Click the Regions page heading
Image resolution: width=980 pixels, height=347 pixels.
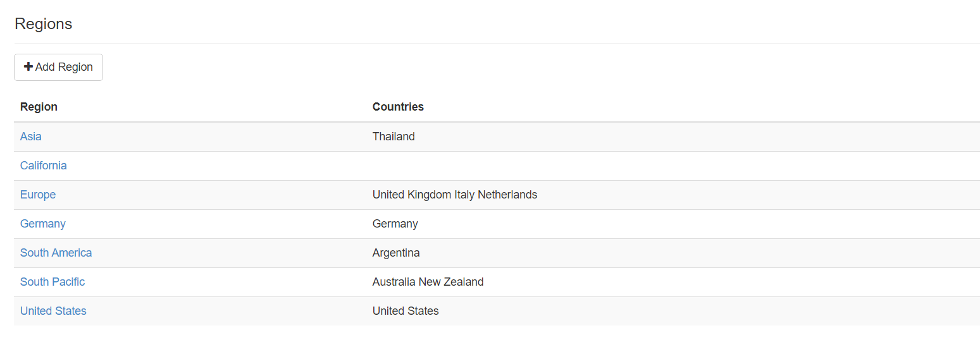[44, 24]
